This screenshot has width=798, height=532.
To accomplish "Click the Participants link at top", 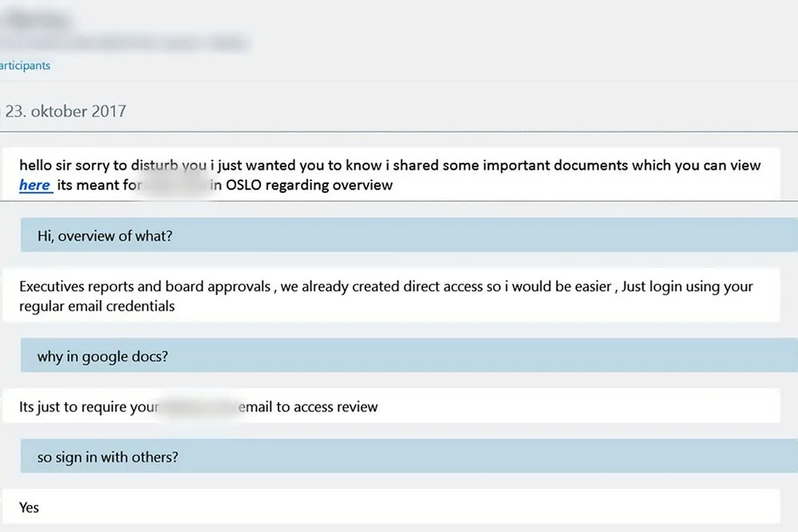I will [x=25, y=65].
